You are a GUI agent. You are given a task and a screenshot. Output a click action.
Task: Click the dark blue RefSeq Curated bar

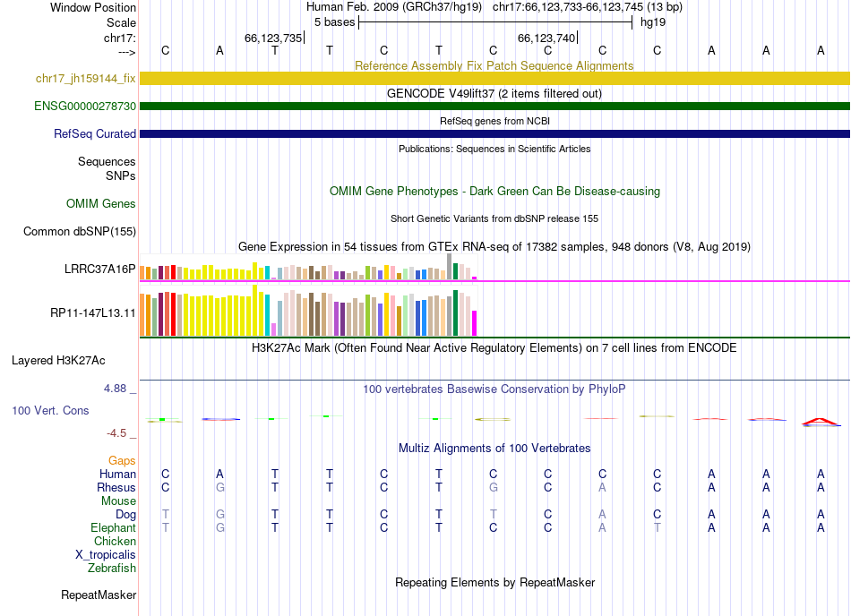point(494,133)
